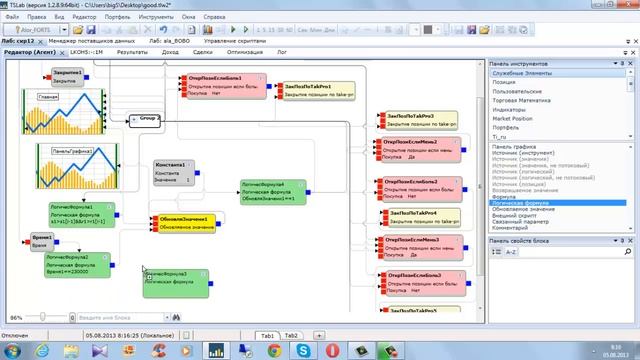Click the Windows Start button
Screen dimensions: 640x360
(x=12, y=351)
